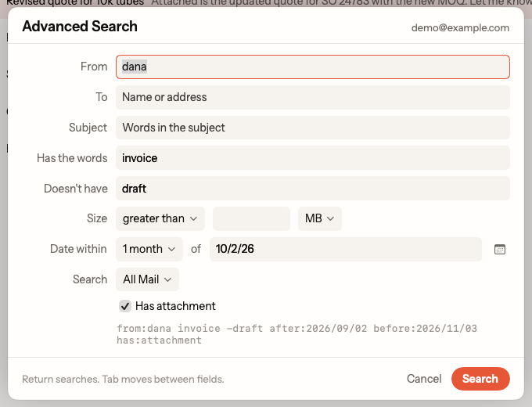Click the 'Doesn't have' label

tap(76, 189)
